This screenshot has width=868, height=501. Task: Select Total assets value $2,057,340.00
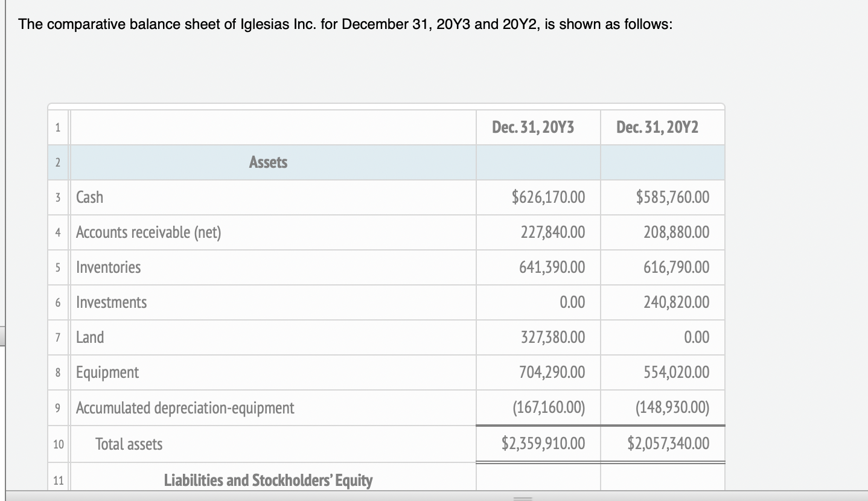click(x=668, y=444)
